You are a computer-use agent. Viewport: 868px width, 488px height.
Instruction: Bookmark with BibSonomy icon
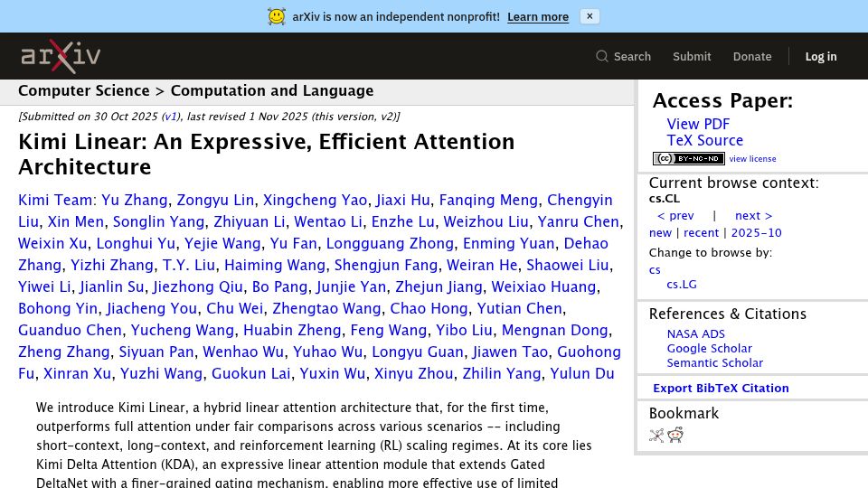coord(656,436)
